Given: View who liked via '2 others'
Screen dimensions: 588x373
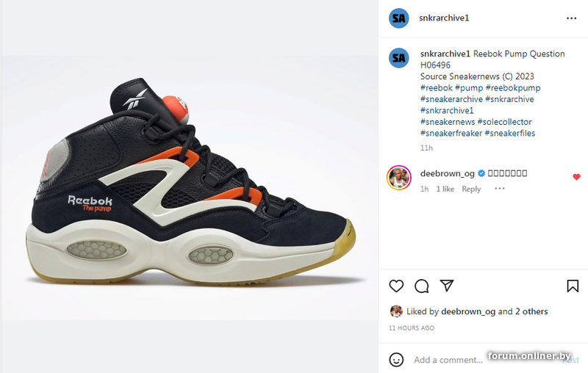Looking at the screenshot, I should click(x=531, y=311).
